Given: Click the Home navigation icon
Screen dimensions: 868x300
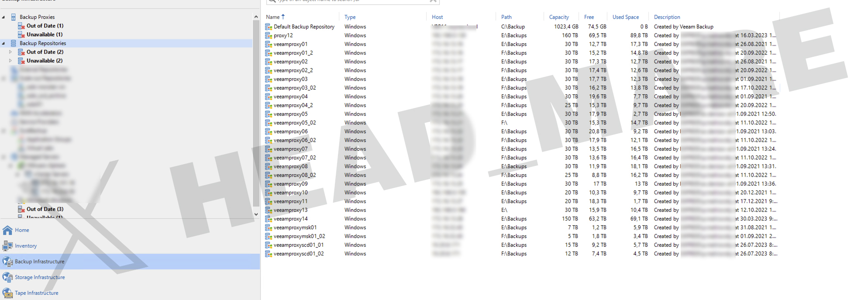Looking at the screenshot, I should 7,230.
